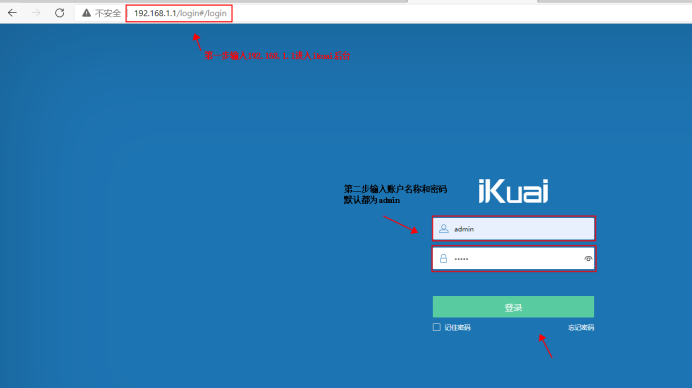Click the browser forward arrow

[x=36, y=13]
